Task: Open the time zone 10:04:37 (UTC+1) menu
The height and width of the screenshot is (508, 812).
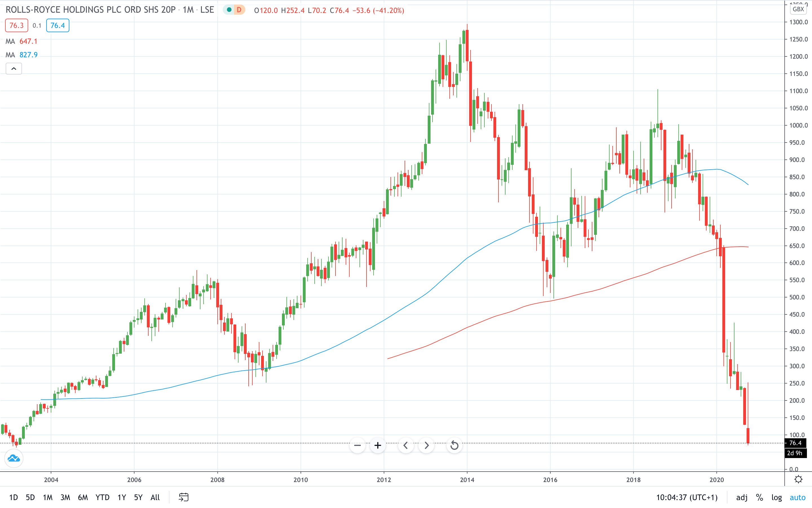Action: pyautogui.click(x=687, y=497)
